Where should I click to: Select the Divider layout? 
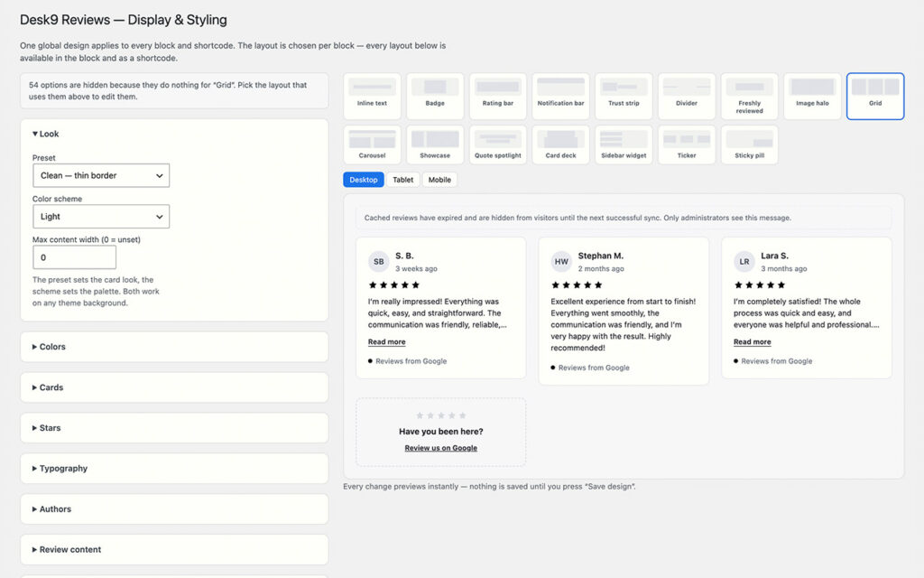pos(687,96)
